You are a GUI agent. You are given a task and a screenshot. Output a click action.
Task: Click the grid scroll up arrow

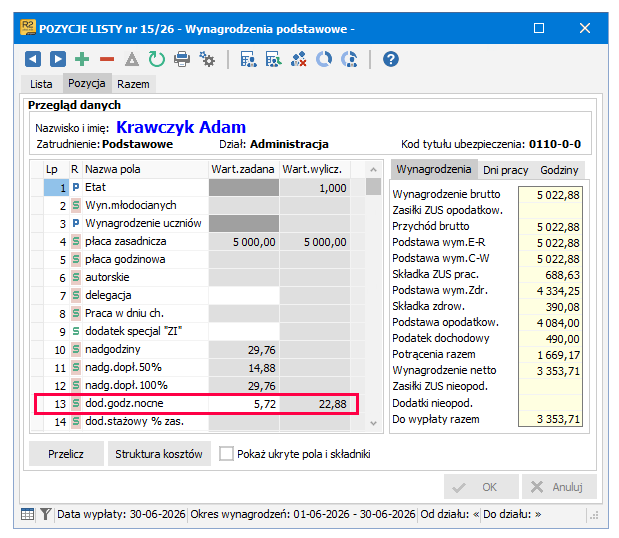click(373, 170)
